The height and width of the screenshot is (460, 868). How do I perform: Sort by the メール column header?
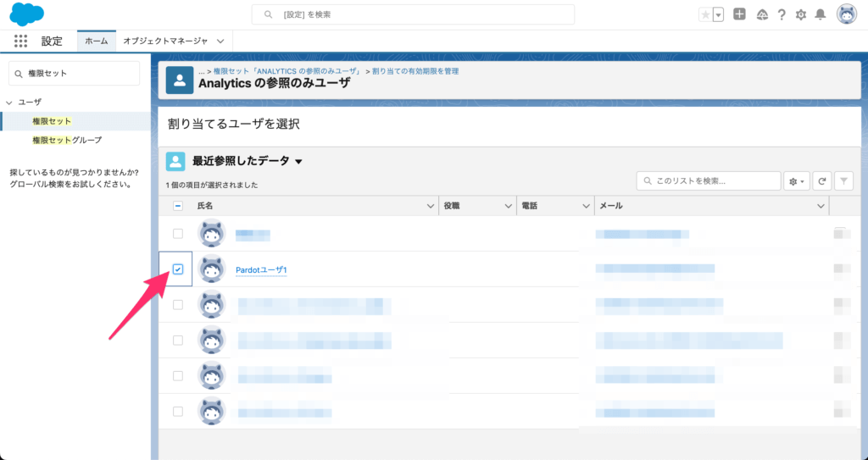pos(611,206)
